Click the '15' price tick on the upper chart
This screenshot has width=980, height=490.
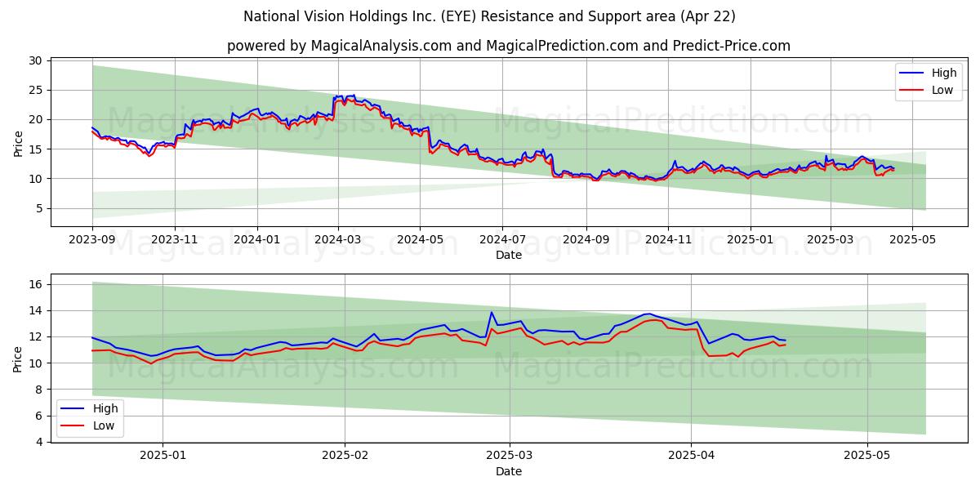coord(36,149)
